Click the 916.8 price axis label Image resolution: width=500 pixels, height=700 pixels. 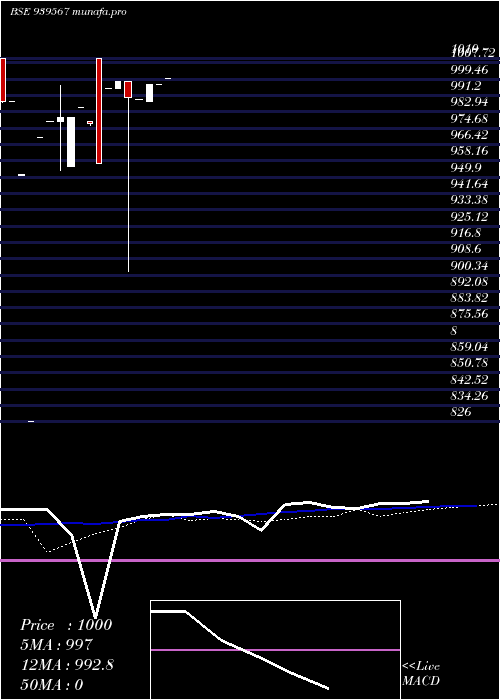pos(466,232)
